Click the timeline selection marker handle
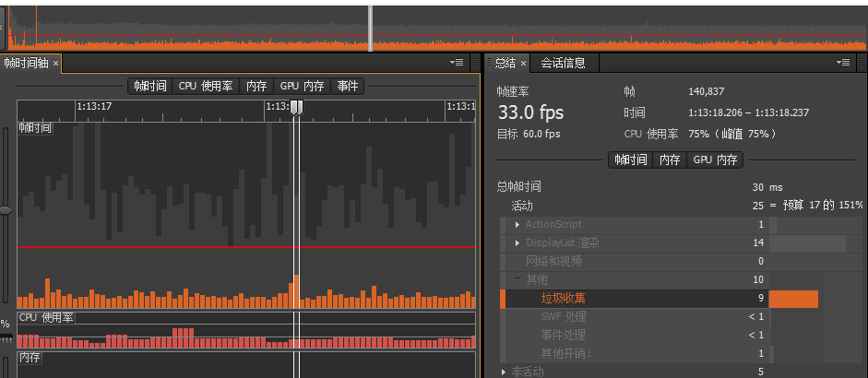 click(297, 107)
